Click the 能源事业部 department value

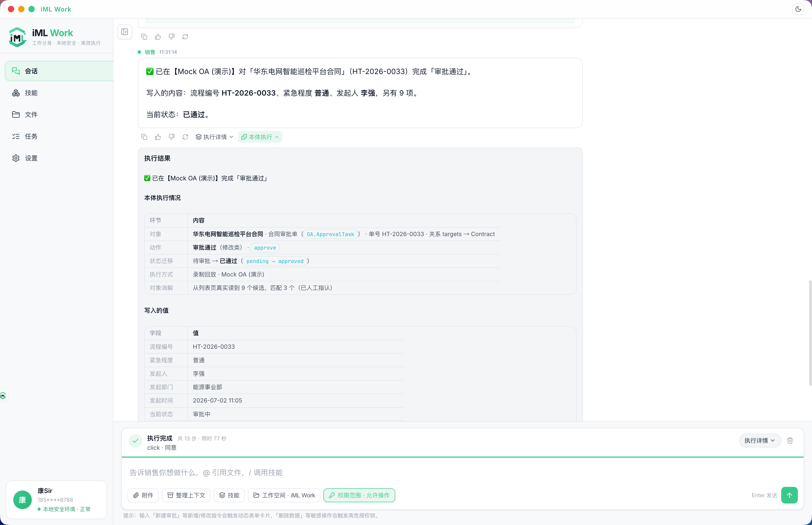pyautogui.click(x=207, y=387)
